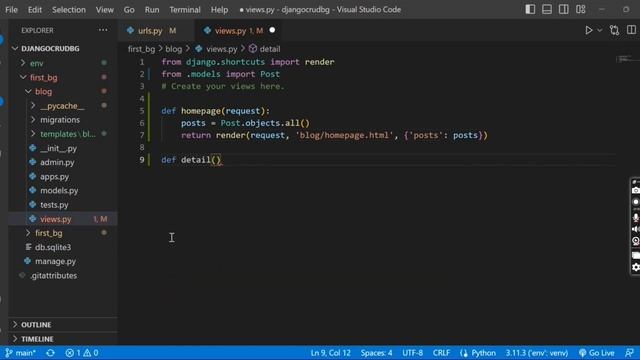Click UTF-8 encoding selector
Screen dimensions: 640x360
(x=412, y=353)
